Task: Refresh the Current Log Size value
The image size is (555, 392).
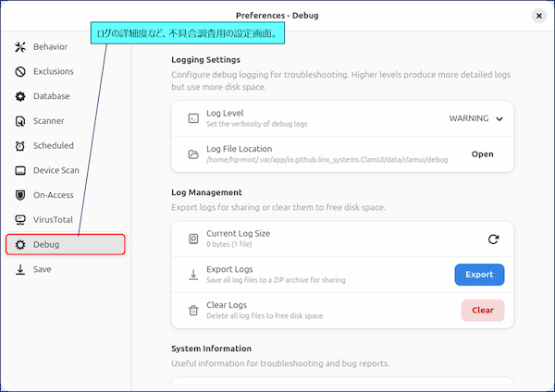Action: coord(493,239)
